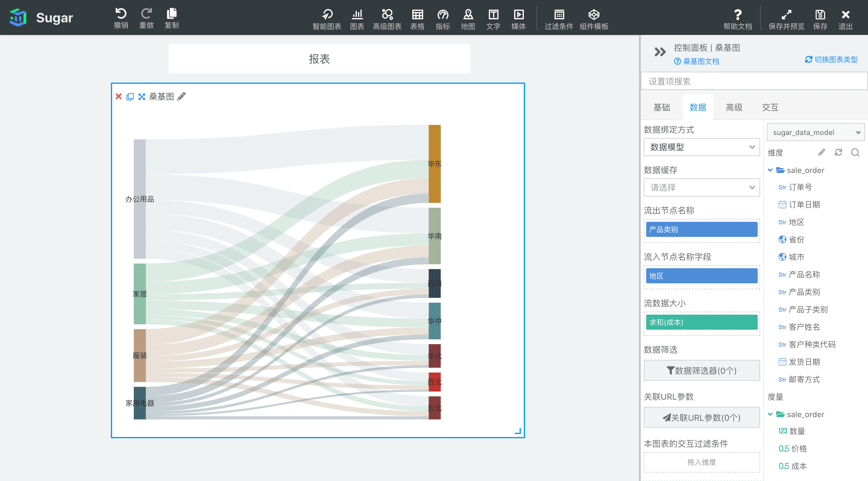This screenshot has width=868, height=481.
Task: Add a 过滤条件 filter condition
Action: click(559, 14)
